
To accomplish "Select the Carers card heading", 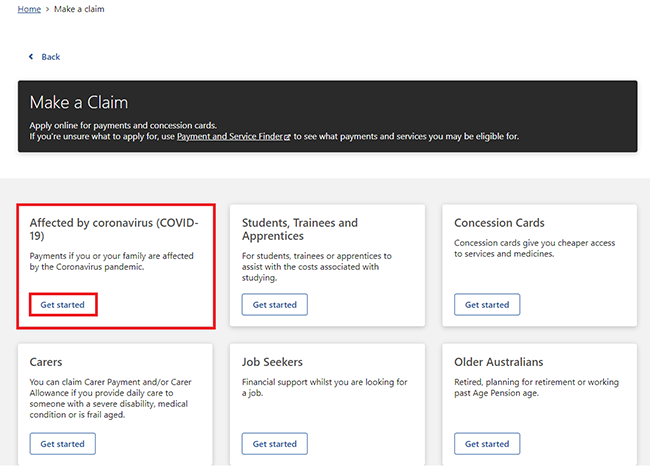I will [x=46, y=362].
